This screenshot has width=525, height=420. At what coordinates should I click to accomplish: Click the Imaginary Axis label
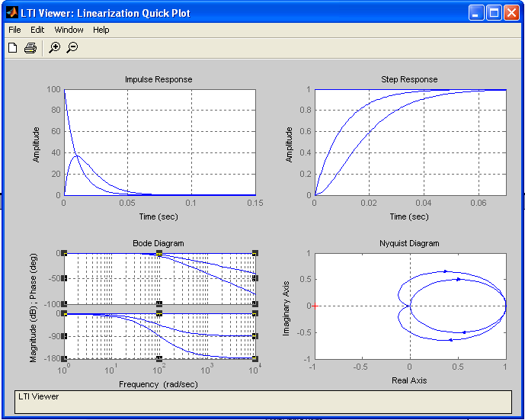[287, 305]
